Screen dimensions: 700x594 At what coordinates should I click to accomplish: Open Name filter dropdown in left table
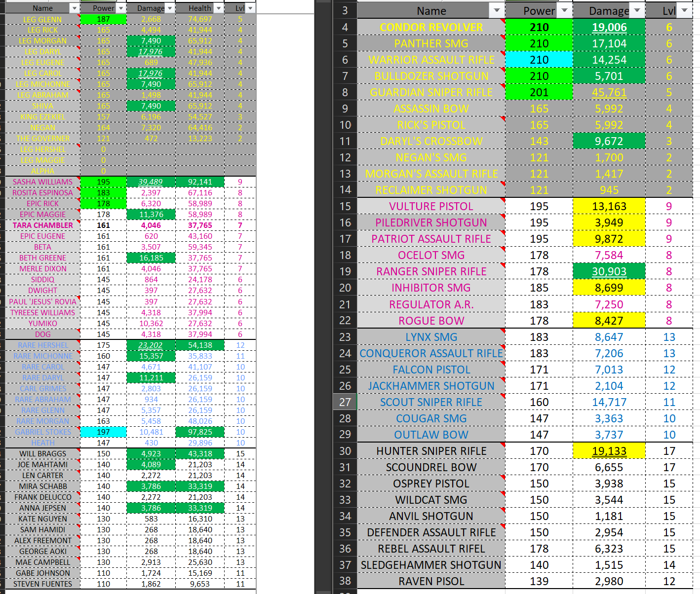[74, 8]
